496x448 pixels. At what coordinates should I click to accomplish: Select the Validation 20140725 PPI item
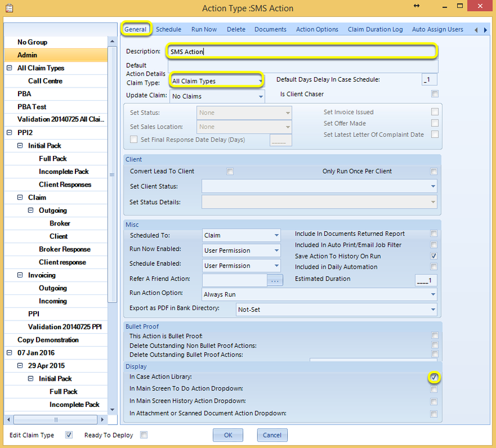[x=65, y=327]
